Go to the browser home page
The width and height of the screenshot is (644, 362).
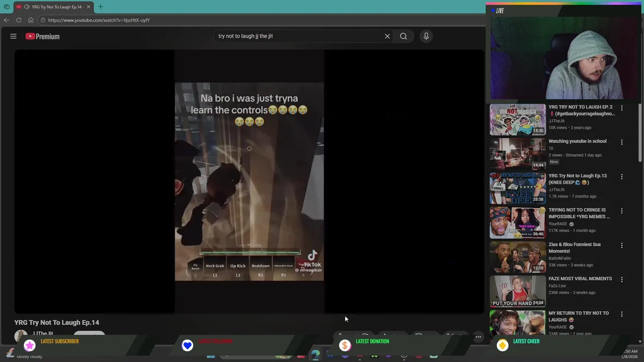click(31, 20)
